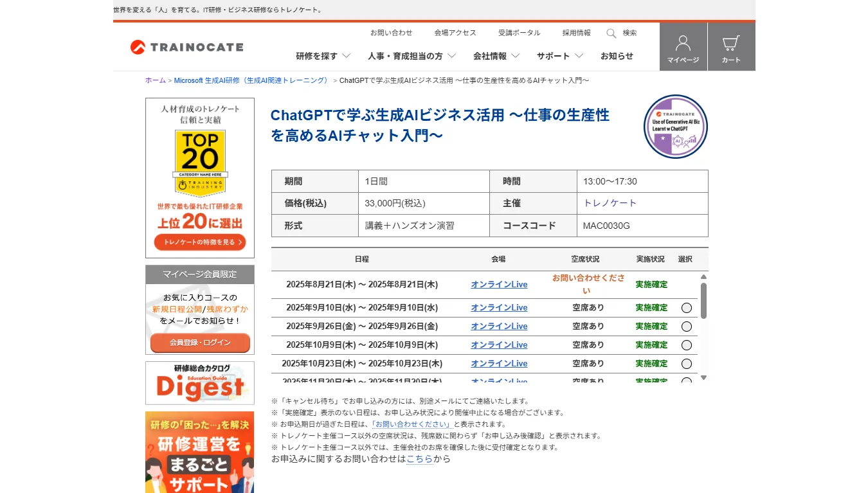Click the Trainocate logo

click(x=186, y=47)
